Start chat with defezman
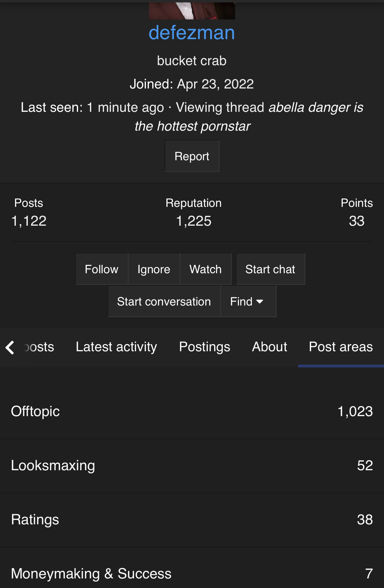The image size is (384, 588). tap(270, 269)
